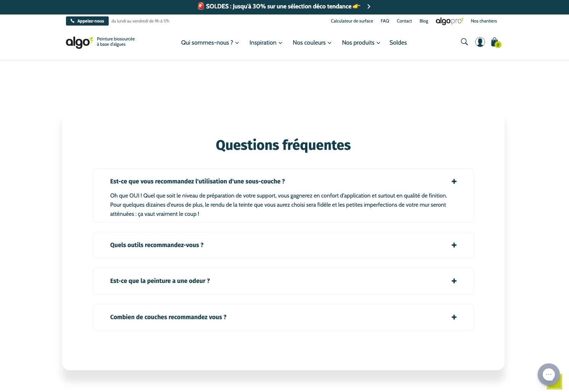569x392 pixels.
Task: Expand the 'Combien de couches' plus icon
Action: click(454, 317)
